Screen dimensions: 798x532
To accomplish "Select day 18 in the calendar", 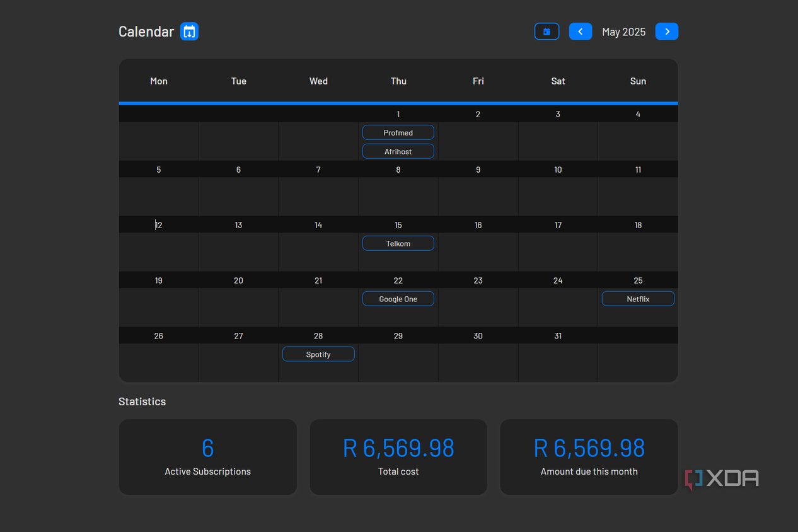I will [638, 225].
